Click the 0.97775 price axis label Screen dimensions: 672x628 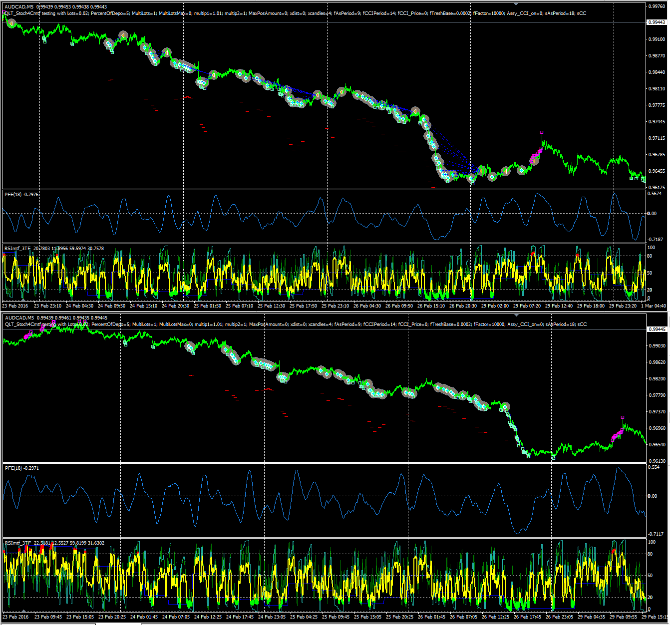point(657,105)
